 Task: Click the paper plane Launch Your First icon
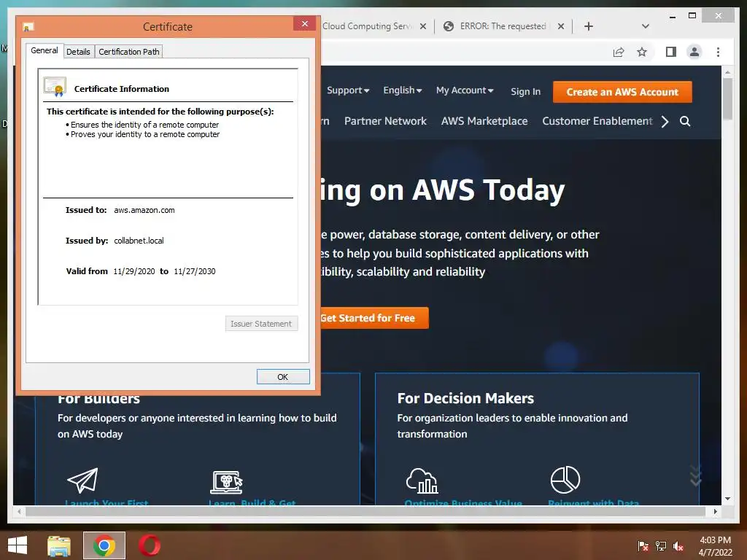(x=83, y=480)
